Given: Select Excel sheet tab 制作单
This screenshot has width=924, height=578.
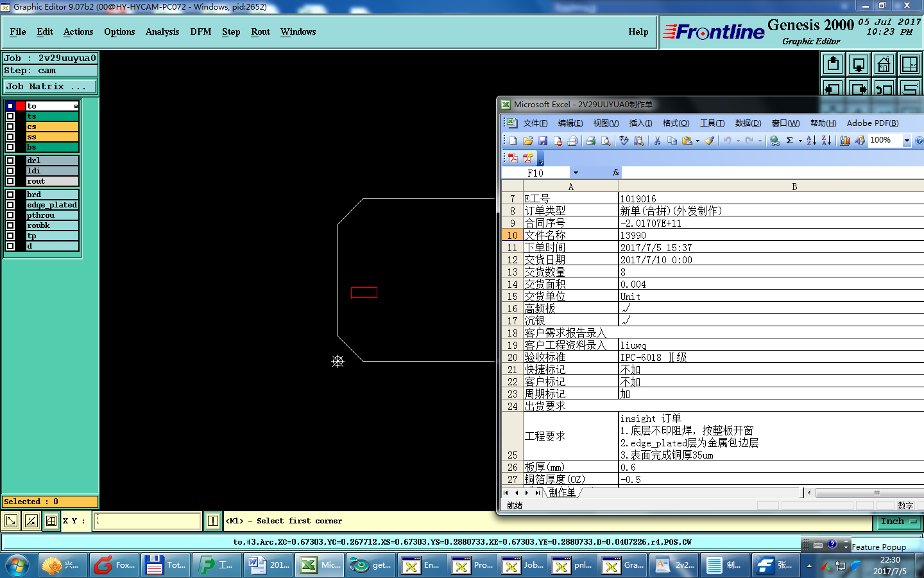Looking at the screenshot, I should point(563,493).
